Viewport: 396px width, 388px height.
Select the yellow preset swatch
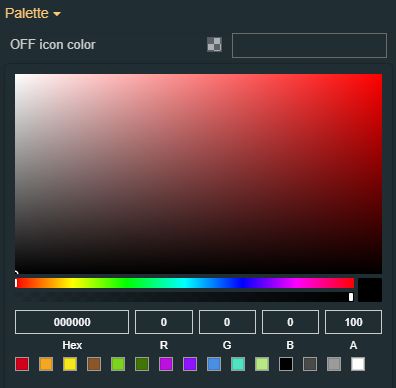click(x=70, y=364)
